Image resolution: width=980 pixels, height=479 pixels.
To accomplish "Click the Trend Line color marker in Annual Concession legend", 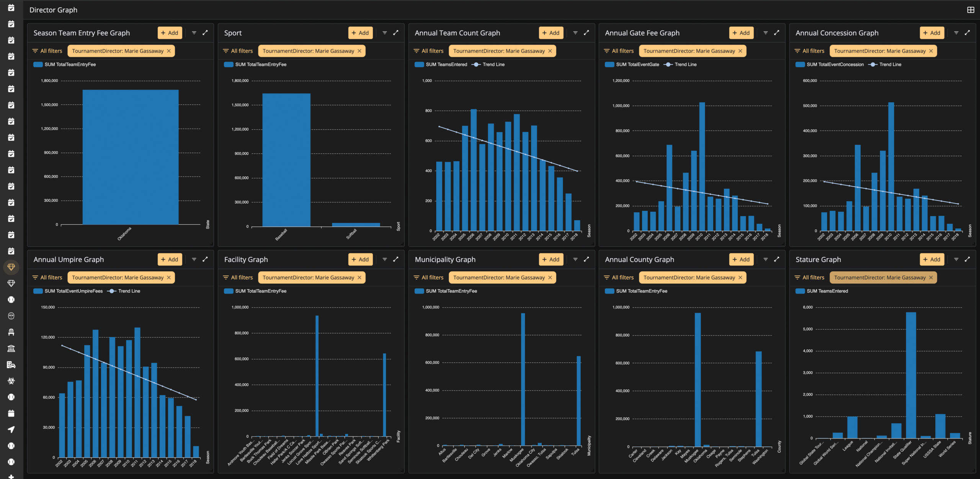I will point(872,65).
